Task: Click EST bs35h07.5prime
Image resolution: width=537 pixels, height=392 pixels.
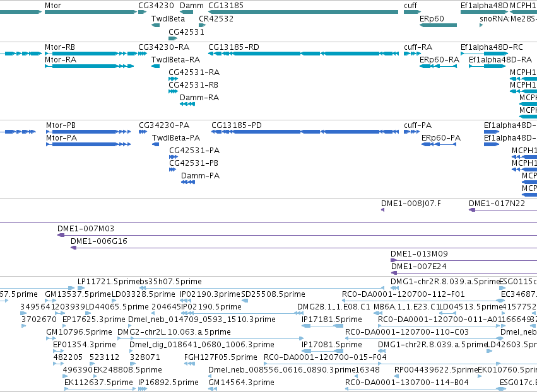Action: coord(262,288)
